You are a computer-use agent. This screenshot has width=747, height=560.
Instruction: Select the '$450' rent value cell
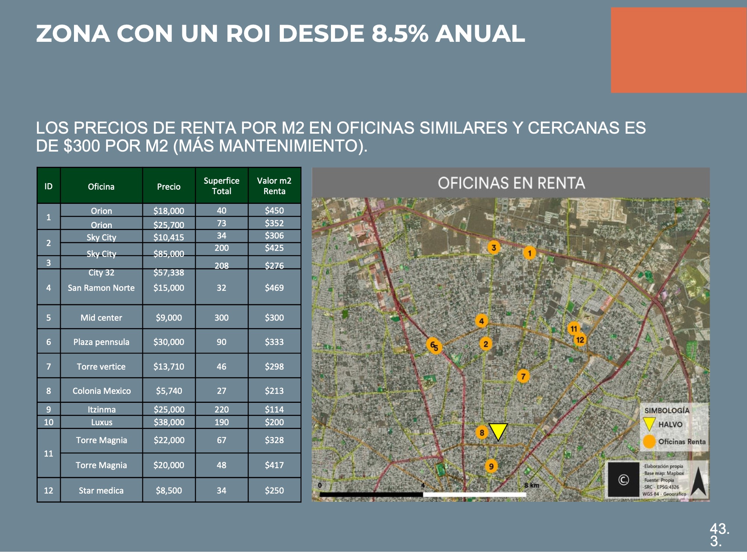point(274,210)
